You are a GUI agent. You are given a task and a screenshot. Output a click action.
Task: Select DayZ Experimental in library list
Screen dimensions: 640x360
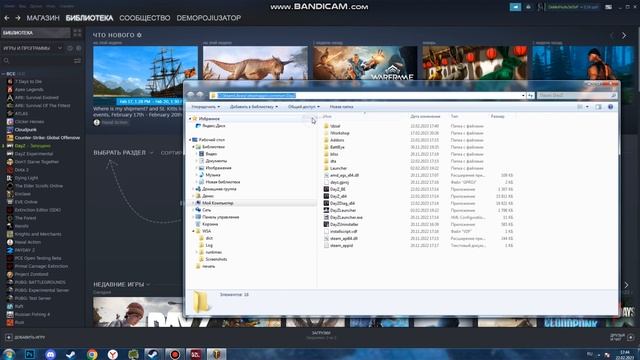(34, 154)
